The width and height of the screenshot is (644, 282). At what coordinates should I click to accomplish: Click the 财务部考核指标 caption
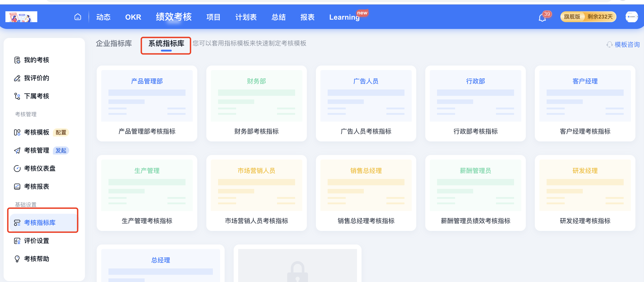click(256, 131)
